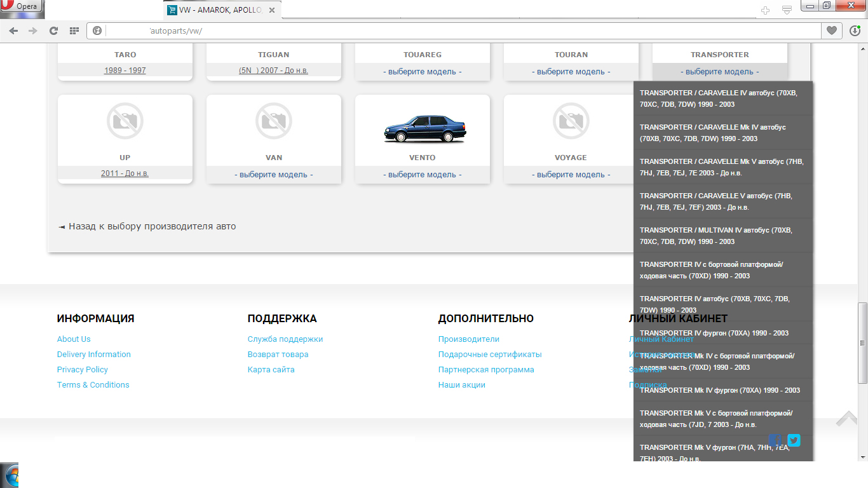Close the VW - AMAROK tab

pyautogui.click(x=272, y=11)
